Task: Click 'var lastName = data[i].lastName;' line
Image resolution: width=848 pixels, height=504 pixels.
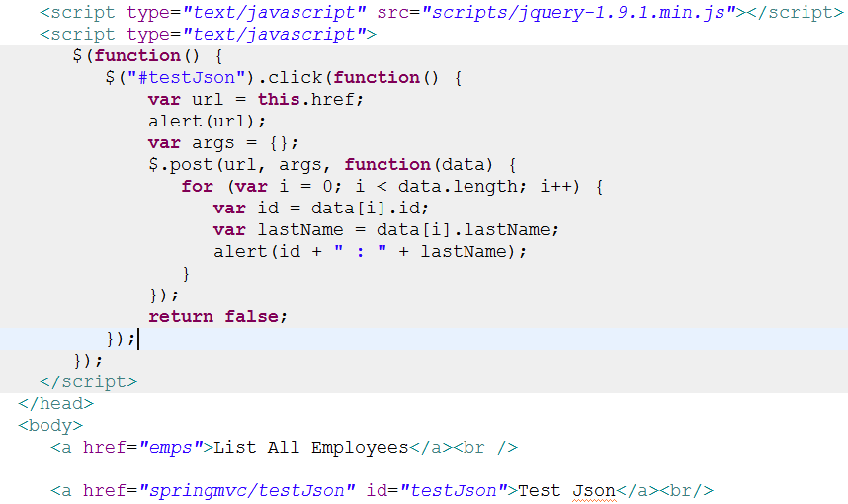Action: coord(386,230)
